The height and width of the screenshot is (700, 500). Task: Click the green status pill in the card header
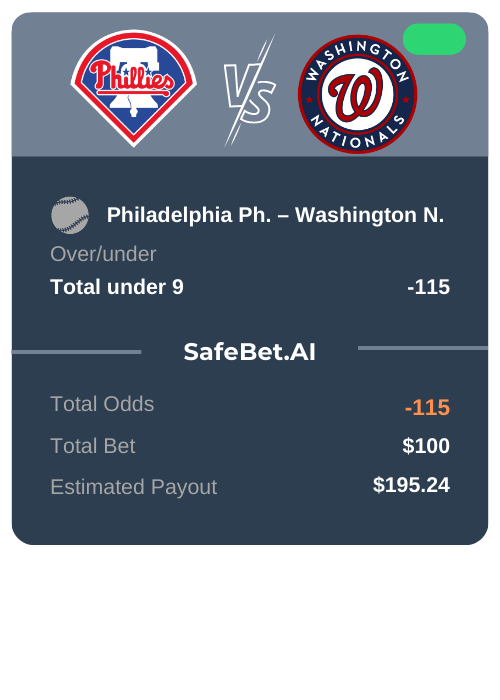[x=434, y=39]
